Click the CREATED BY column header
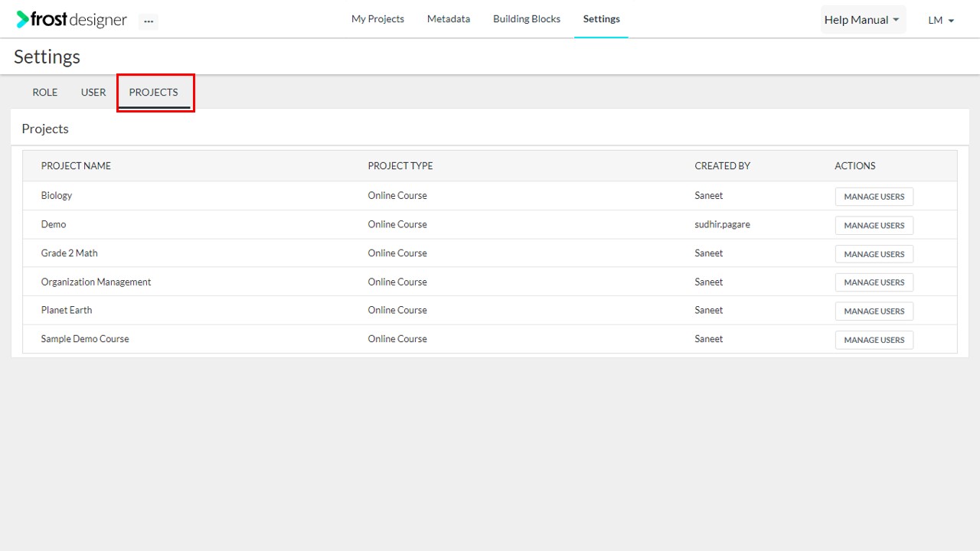Image resolution: width=980 pixels, height=551 pixels. coord(723,166)
